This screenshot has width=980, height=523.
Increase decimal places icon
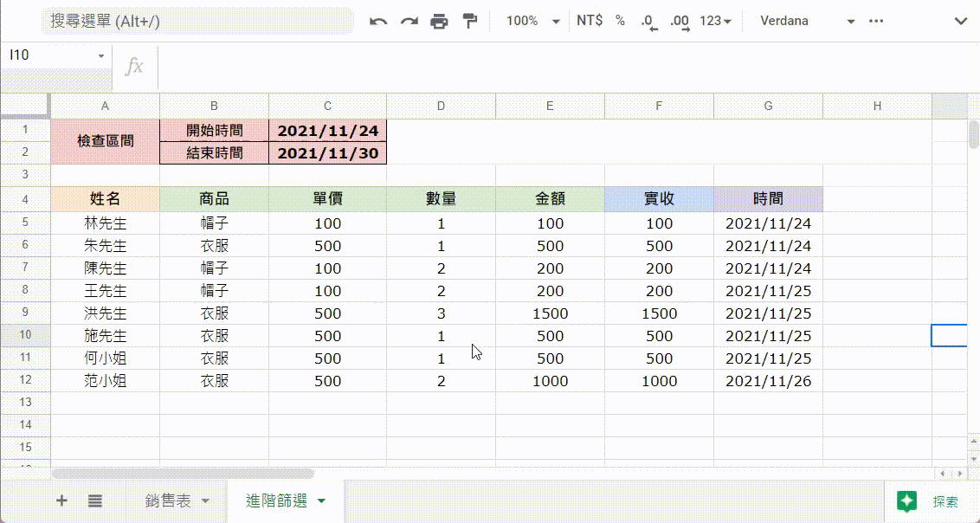(x=680, y=22)
